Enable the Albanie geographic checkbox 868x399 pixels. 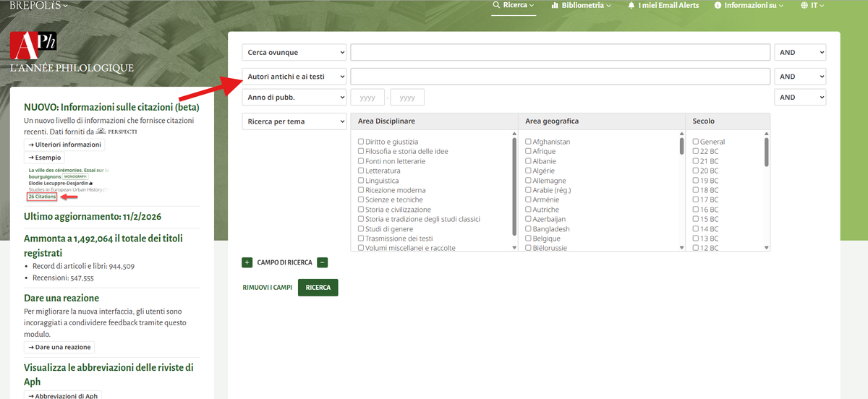528,161
